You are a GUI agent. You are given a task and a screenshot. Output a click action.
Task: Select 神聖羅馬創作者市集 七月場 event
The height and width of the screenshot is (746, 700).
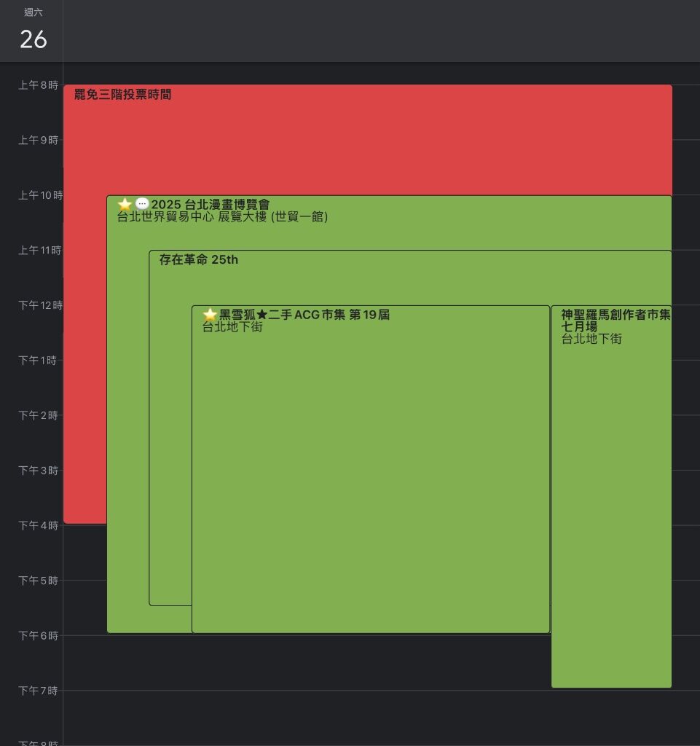tap(616, 321)
